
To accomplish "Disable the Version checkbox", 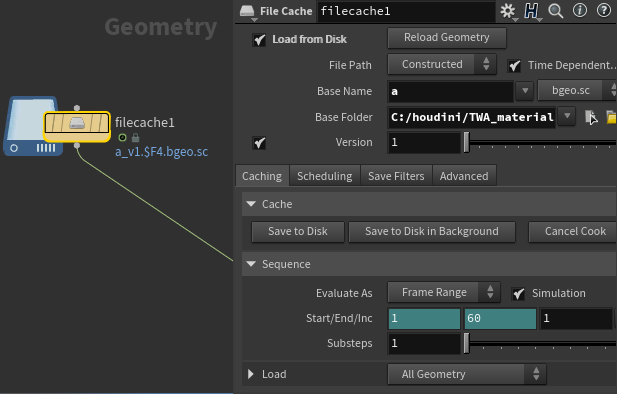I will [x=259, y=143].
